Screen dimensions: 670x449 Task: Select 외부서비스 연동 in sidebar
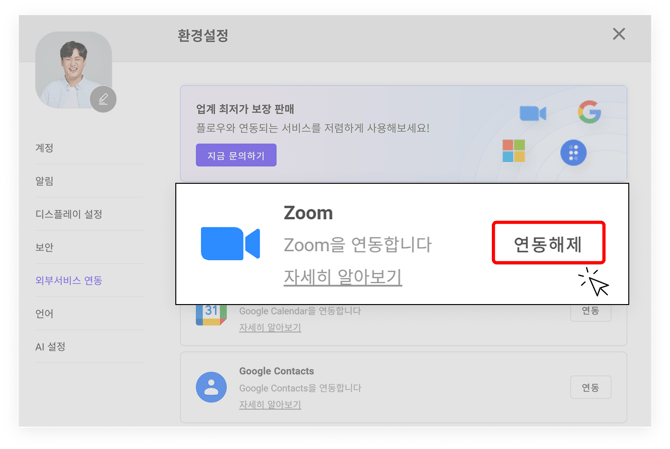69,280
